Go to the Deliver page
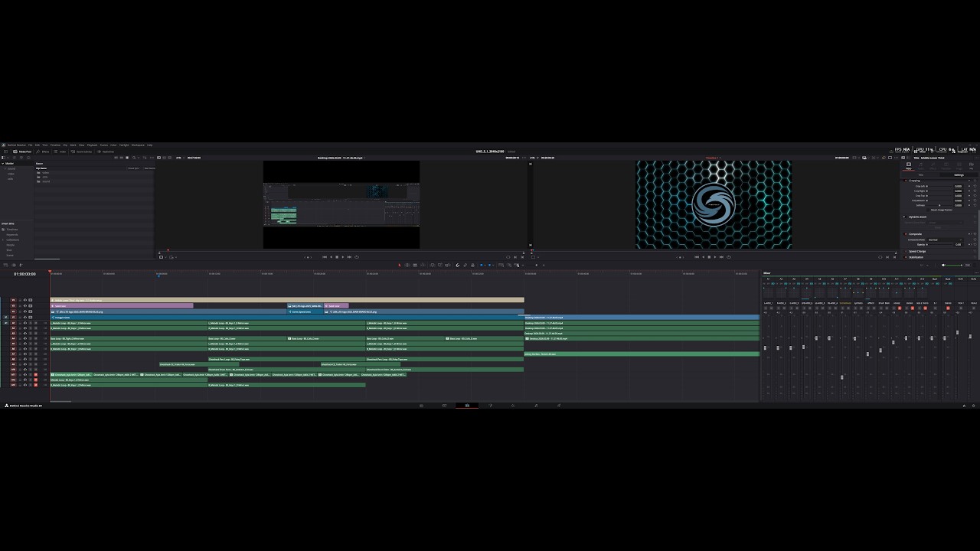 pyautogui.click(x=559, y=406)
